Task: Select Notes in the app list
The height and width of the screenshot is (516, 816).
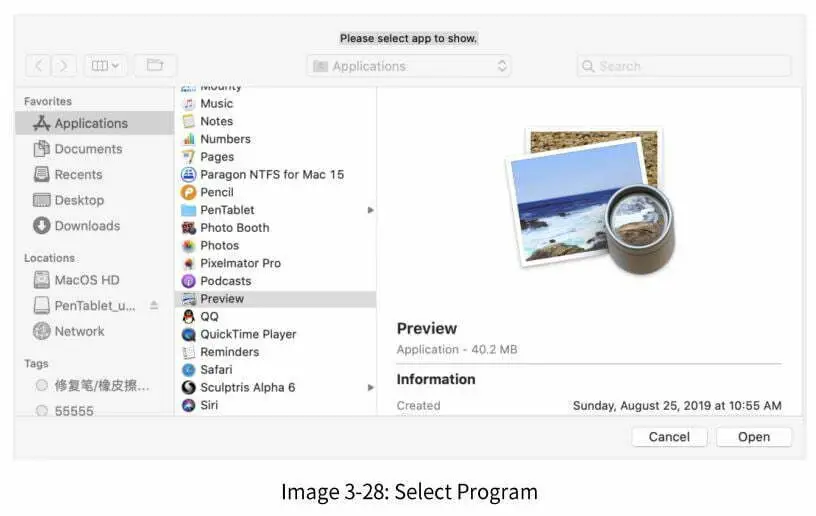Action: click(x=216, y=121)
